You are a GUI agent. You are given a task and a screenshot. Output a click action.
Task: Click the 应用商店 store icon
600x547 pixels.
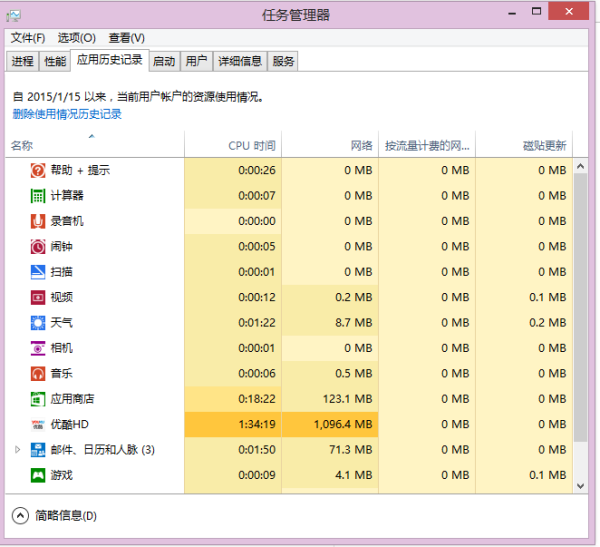38,399
